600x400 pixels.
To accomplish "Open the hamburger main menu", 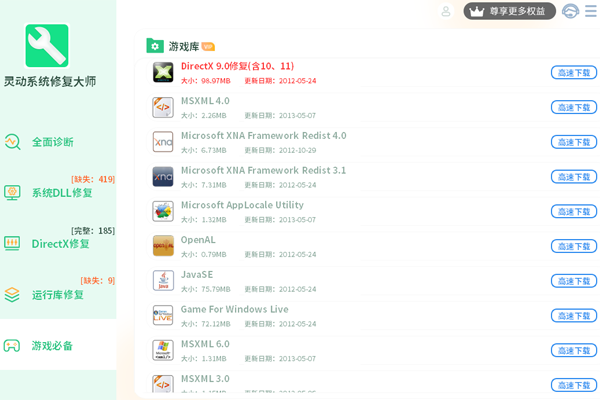I will click(x=590, y=12).
